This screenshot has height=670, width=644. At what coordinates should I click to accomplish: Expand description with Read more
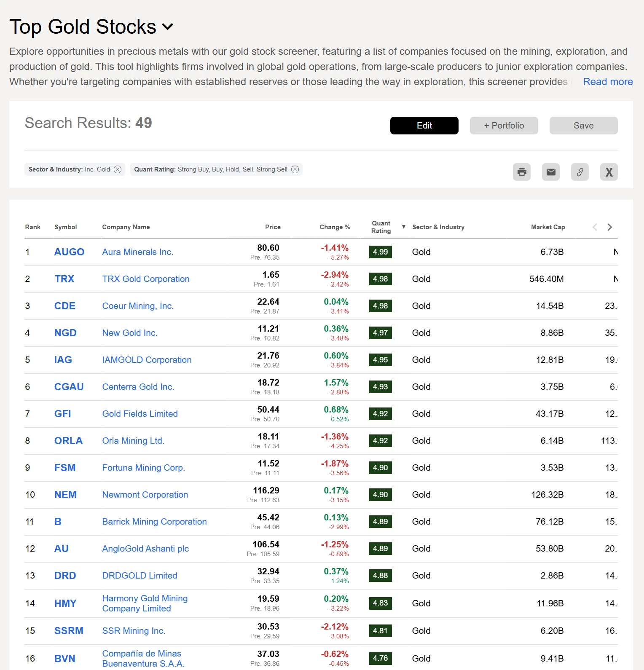607,82
